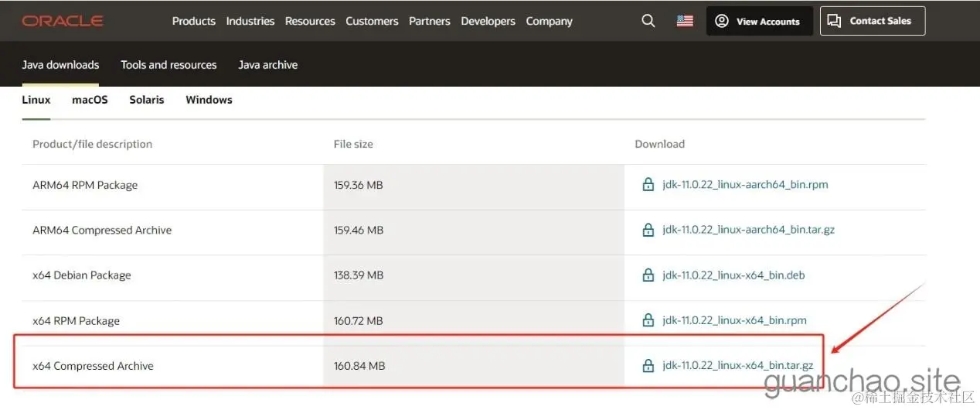
Task: Open the Oracle logo home link
Action: point(63,21)
